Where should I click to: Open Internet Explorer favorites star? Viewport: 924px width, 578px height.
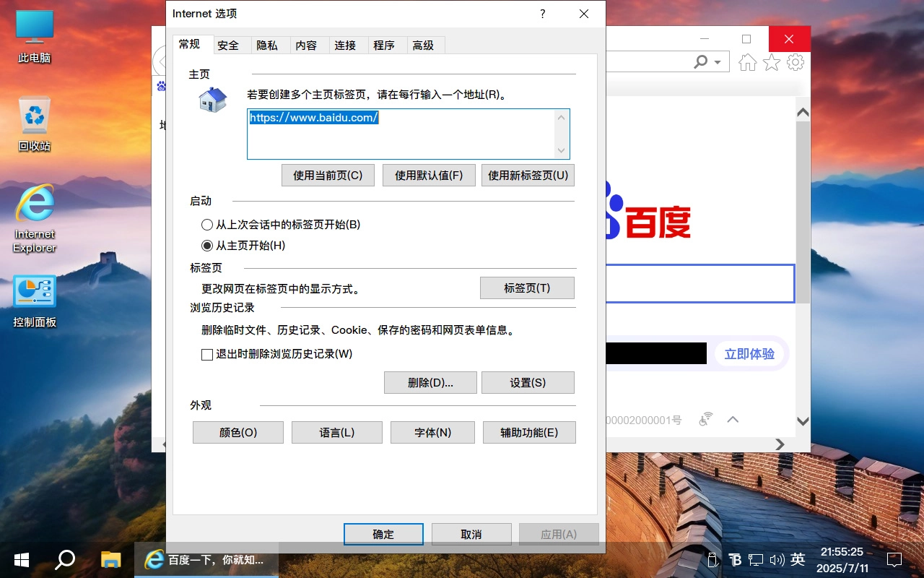[x=771, y=62]
